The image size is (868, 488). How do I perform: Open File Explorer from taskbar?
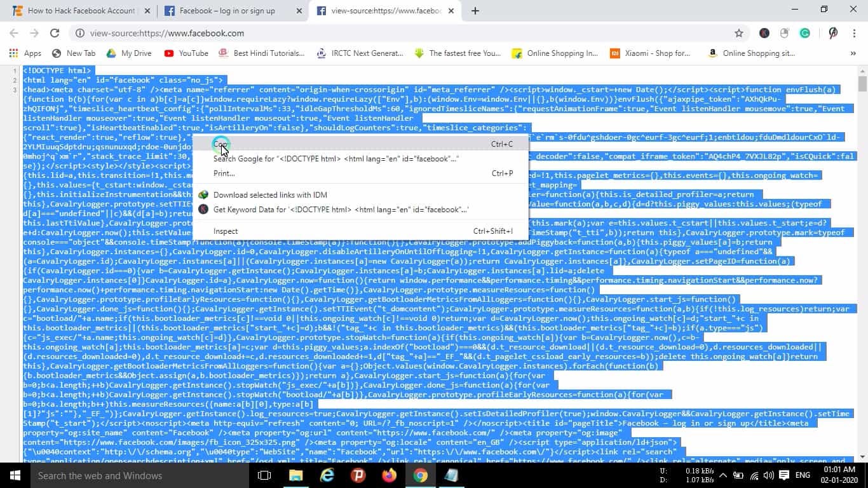295,475
